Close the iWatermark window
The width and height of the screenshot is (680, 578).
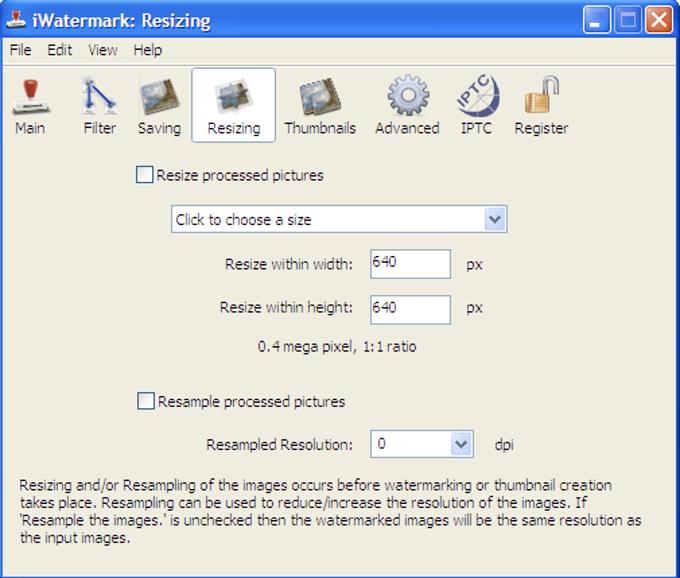pyautogui.click(x=659, y=20)
